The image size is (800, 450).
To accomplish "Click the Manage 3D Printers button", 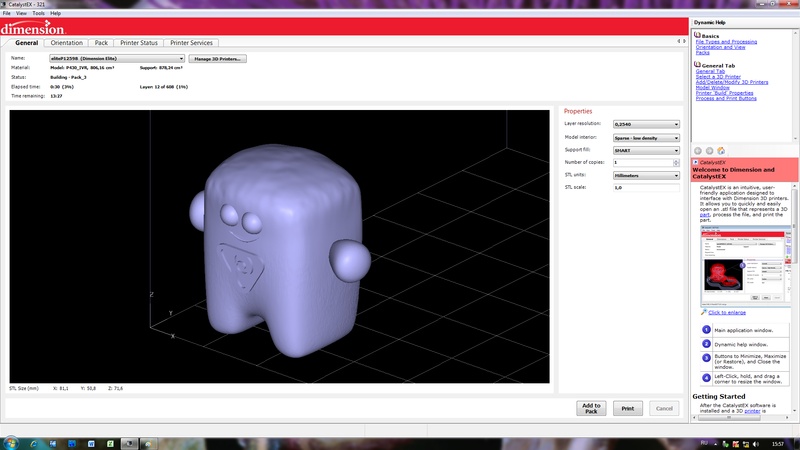I will point(218,59).
